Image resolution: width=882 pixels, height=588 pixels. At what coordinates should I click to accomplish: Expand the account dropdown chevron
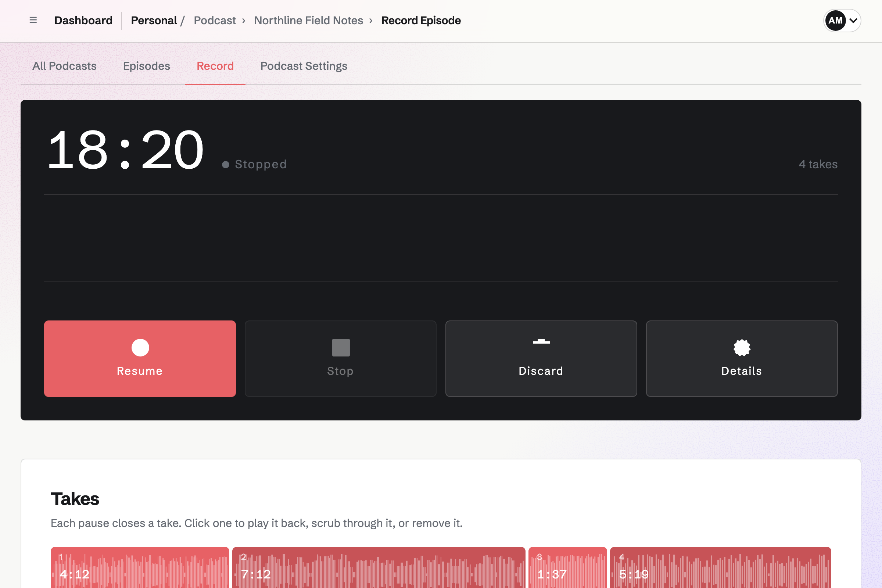pyautogui.click(x=853, y=21)
